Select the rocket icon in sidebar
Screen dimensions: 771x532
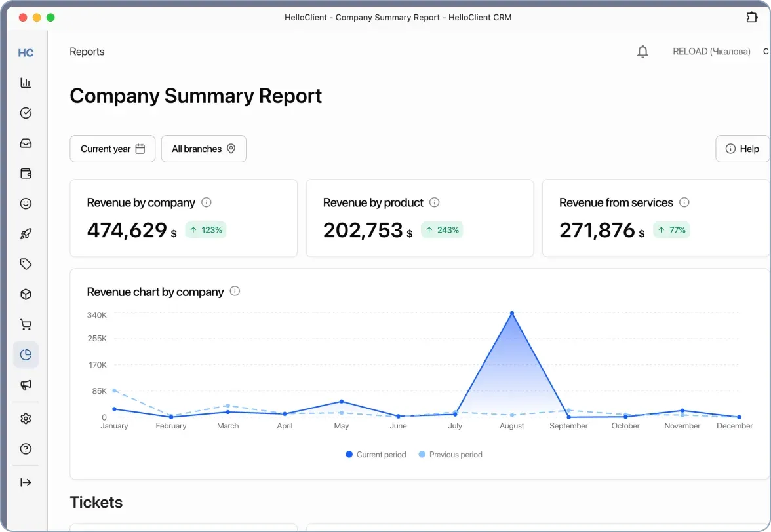pyautogui.click(x=26, y=233)
